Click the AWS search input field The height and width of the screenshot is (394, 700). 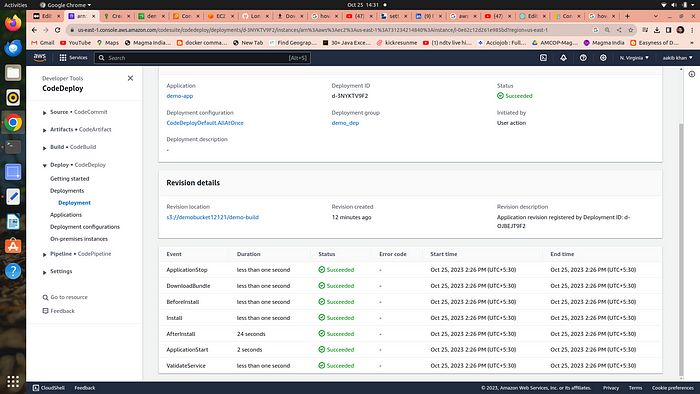coord(202,58)
